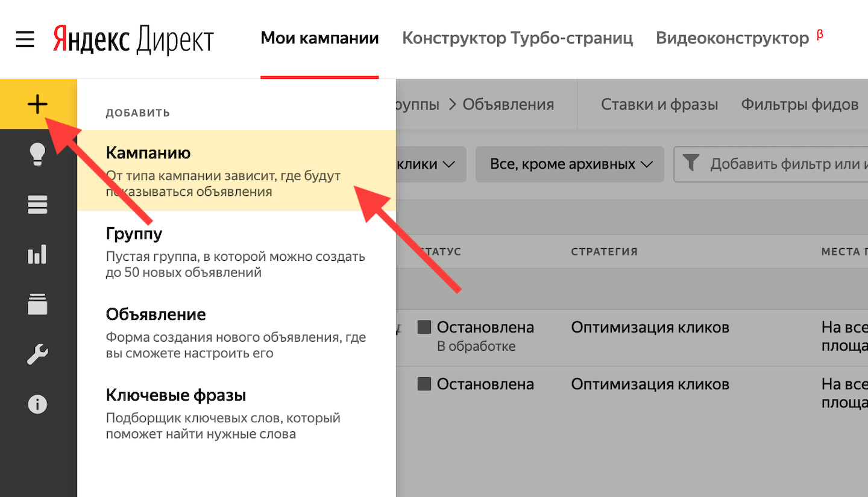Open Конструктор Турбо-страниц tab
Screen dimensions: 868x497
(517, 39)
